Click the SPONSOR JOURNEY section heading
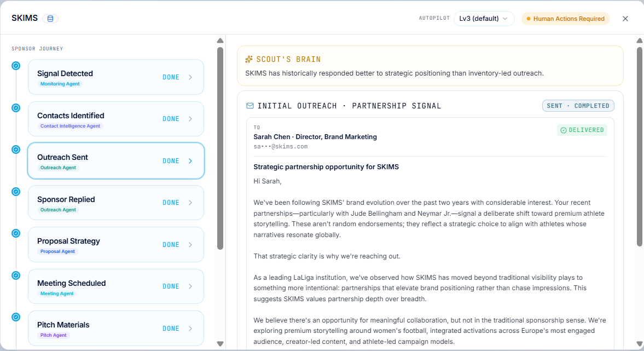The height and width of the screenshot is (351, 644). [x=37, y=49]
